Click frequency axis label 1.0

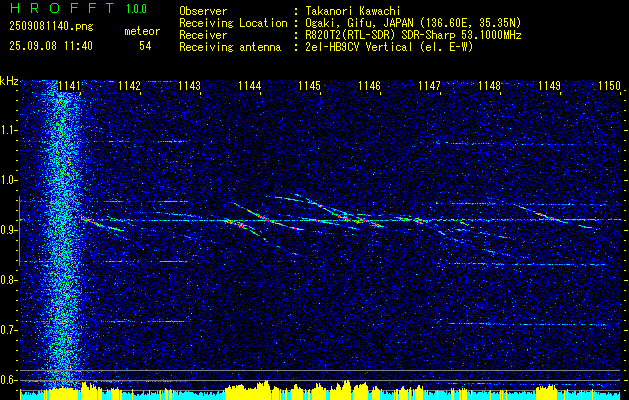8,180
